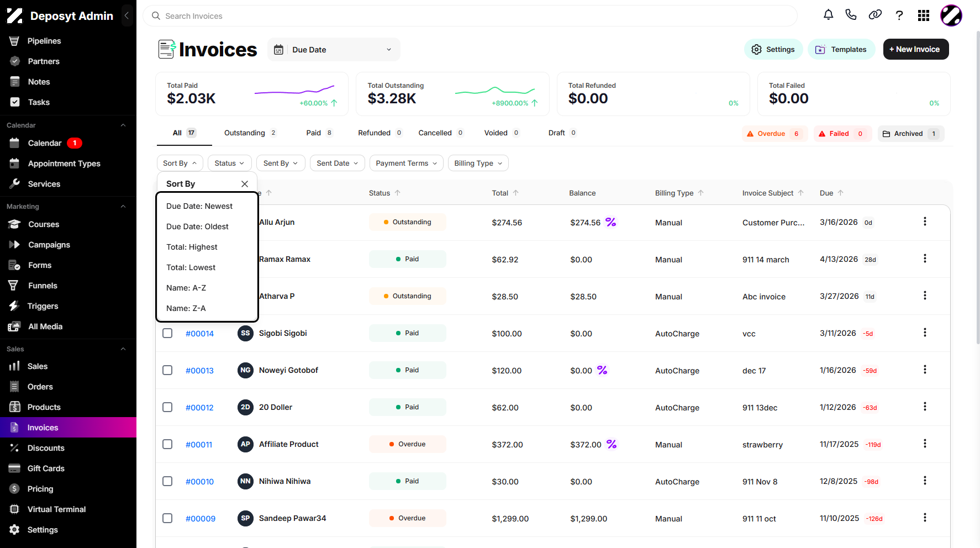Image resolution: width=980 pixels, height=548 pixels.
Task: Open row actions menu for Sigobi Sigobi
Action: [x=925, y=333]
